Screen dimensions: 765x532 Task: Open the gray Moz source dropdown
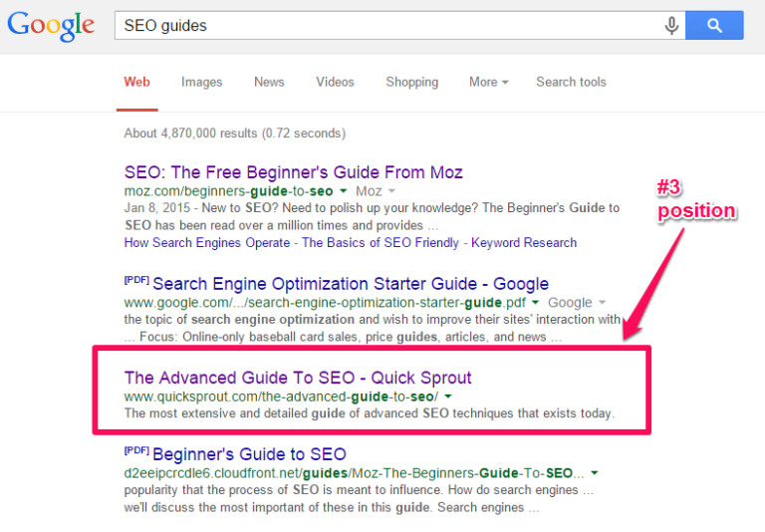click(391, 191)
